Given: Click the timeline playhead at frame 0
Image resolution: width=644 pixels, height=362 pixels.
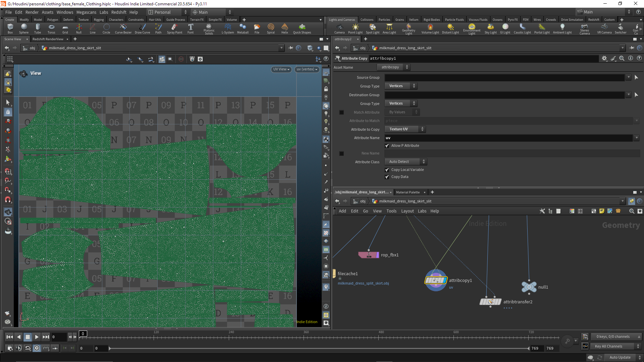Looking at the screenshot, I should (x=83, y=334).
